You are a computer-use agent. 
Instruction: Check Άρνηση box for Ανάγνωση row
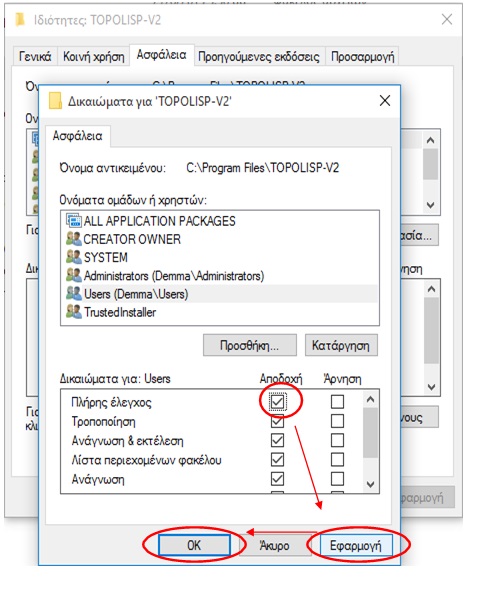(x=337, y=479)
